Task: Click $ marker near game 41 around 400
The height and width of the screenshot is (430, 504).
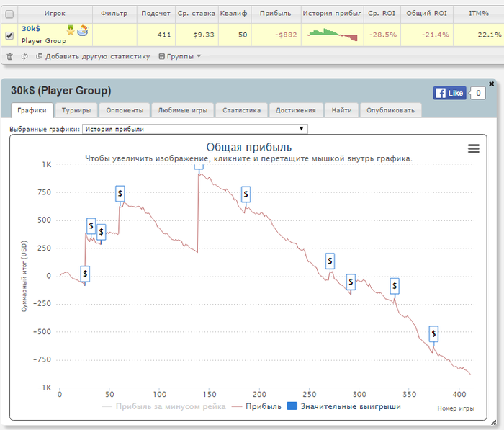Action: point(102,232)
